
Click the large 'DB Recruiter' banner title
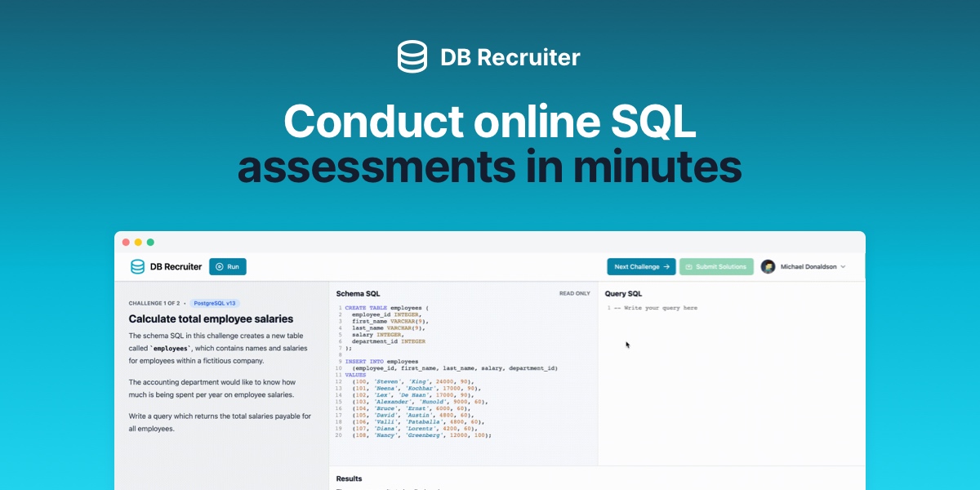510,57
